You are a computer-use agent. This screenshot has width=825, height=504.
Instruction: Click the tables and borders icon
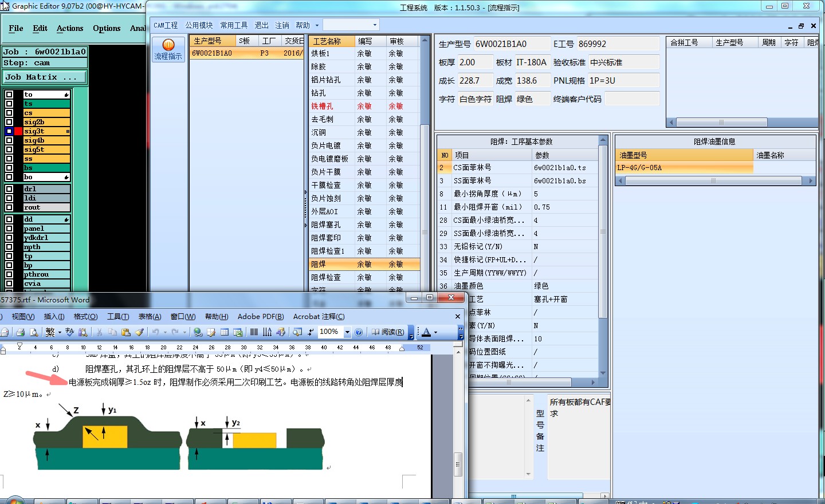[x=211, y=332]
